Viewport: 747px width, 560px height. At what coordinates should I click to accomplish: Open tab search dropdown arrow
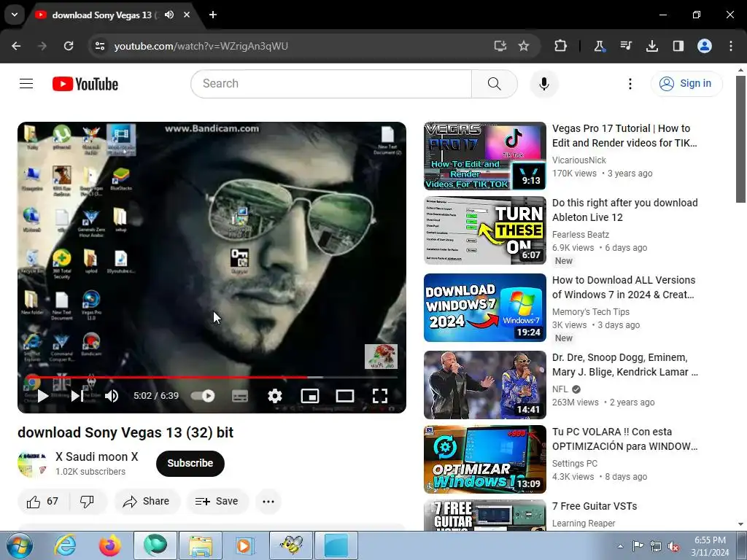coord(15,15)
